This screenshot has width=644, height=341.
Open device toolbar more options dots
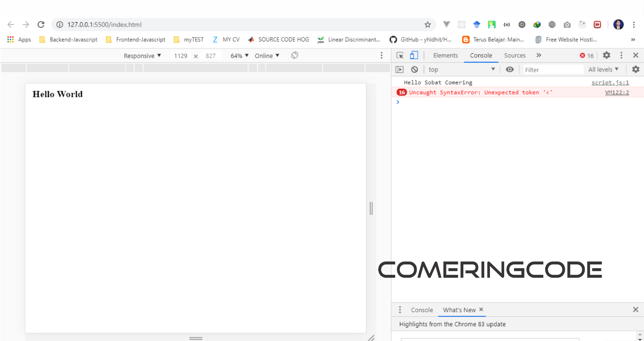[x=382, y=55]
